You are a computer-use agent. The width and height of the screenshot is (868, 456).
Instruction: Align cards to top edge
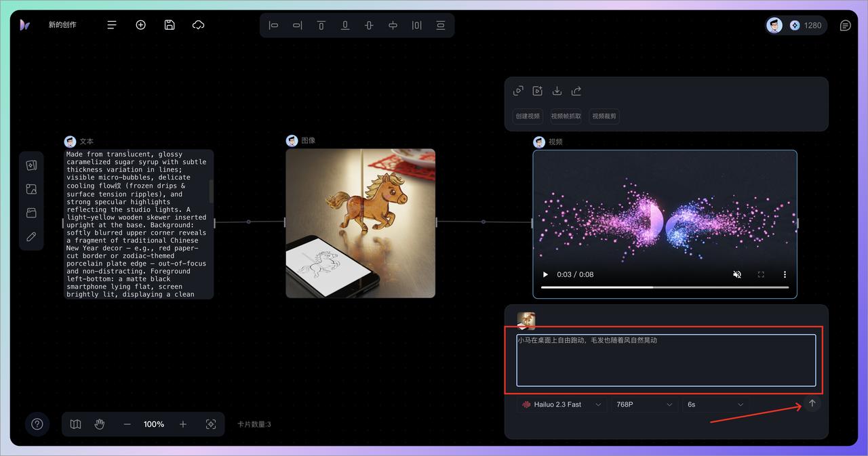tap(321, 25)
